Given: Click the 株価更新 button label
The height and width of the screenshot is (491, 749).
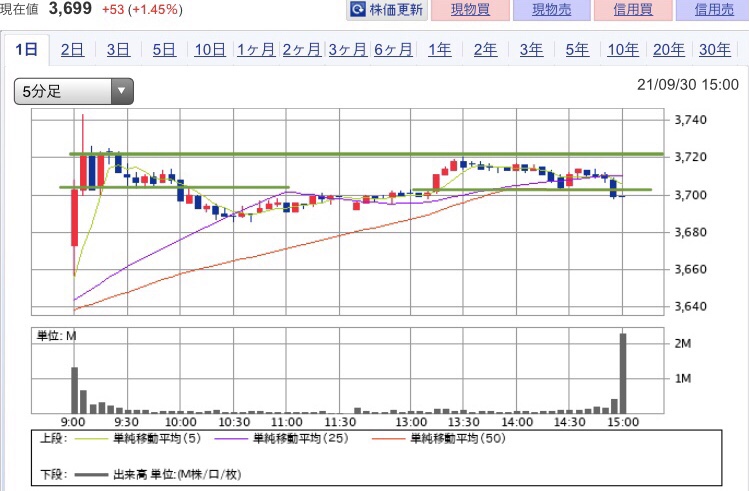Looking at the screenshot, I should (x=396, y=10).
